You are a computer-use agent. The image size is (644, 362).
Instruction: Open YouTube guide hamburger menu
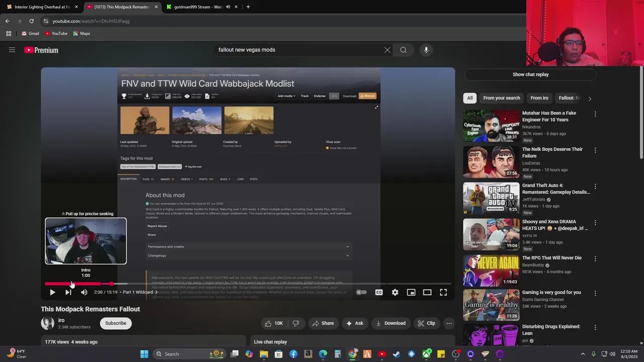(x=12, y=50)
